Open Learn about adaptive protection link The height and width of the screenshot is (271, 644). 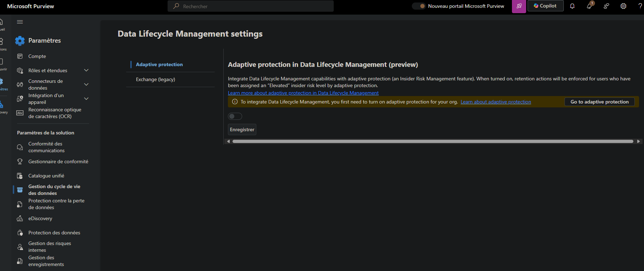[496, 102]
